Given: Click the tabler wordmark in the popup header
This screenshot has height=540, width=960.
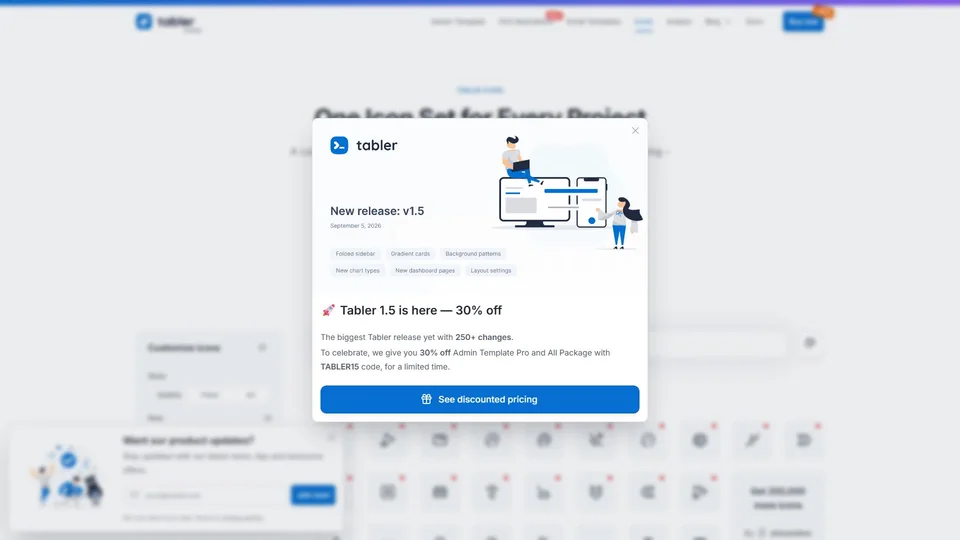Looking at the screenshot, I should [x=377, y=145].
